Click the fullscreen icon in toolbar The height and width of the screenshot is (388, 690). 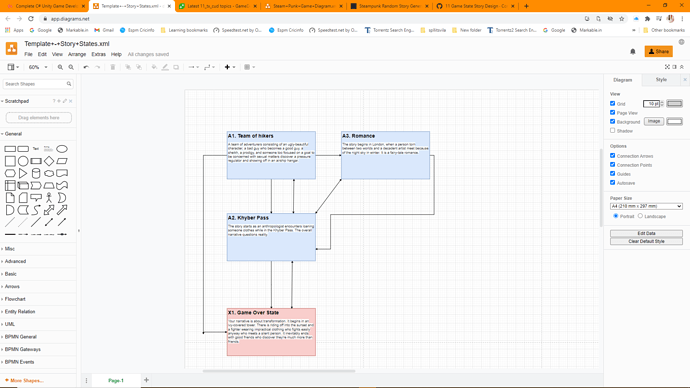point(667,67)
